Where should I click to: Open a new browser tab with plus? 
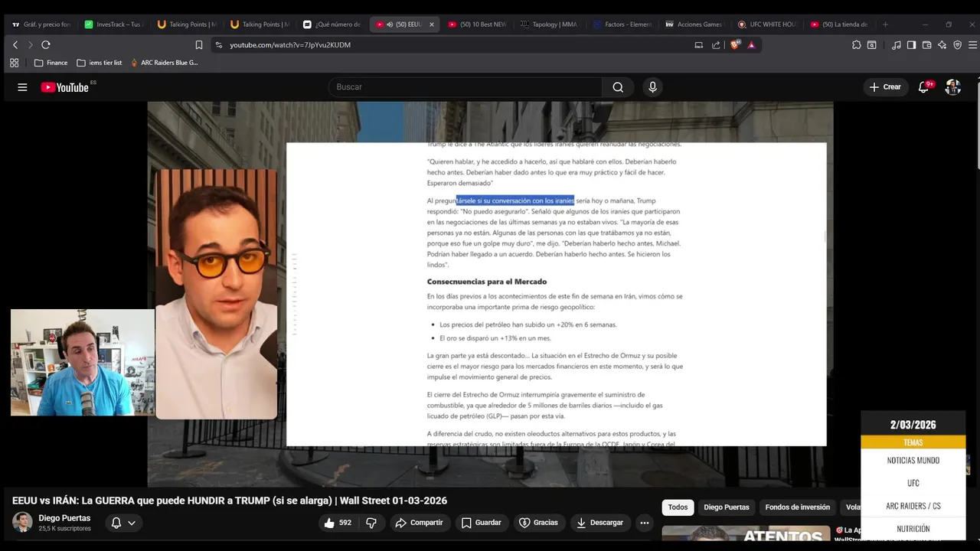pos(885,24)
